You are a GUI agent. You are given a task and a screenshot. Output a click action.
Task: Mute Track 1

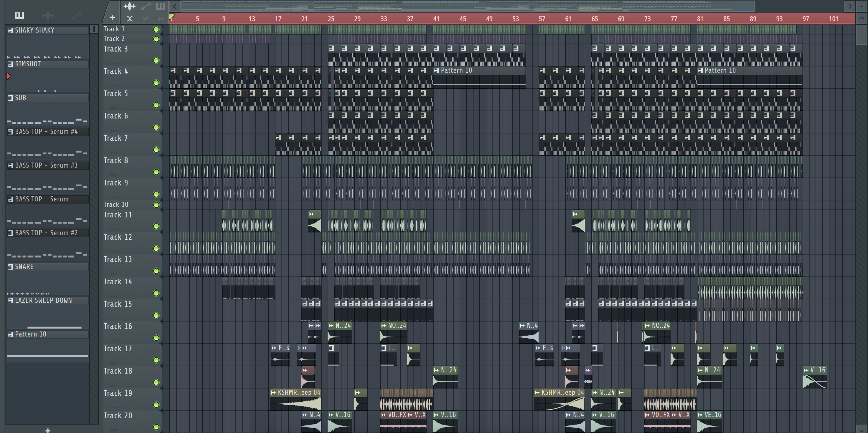(156, 29)
